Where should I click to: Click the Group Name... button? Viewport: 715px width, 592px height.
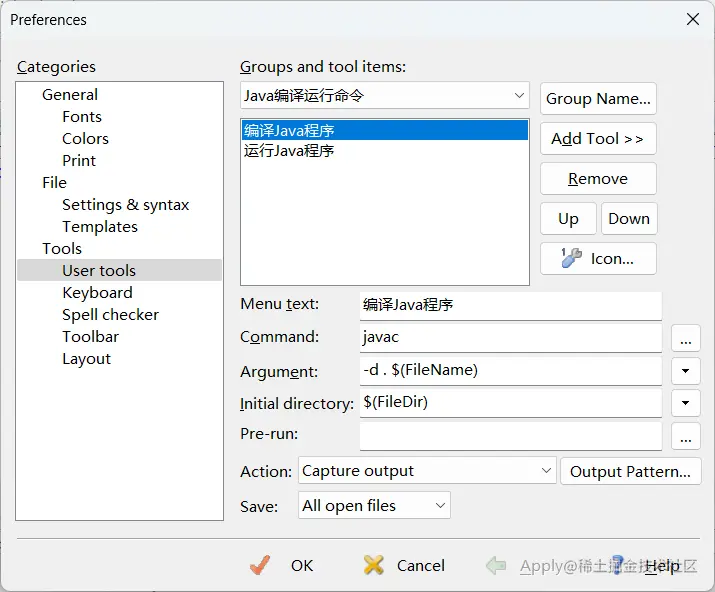point(598,99)
